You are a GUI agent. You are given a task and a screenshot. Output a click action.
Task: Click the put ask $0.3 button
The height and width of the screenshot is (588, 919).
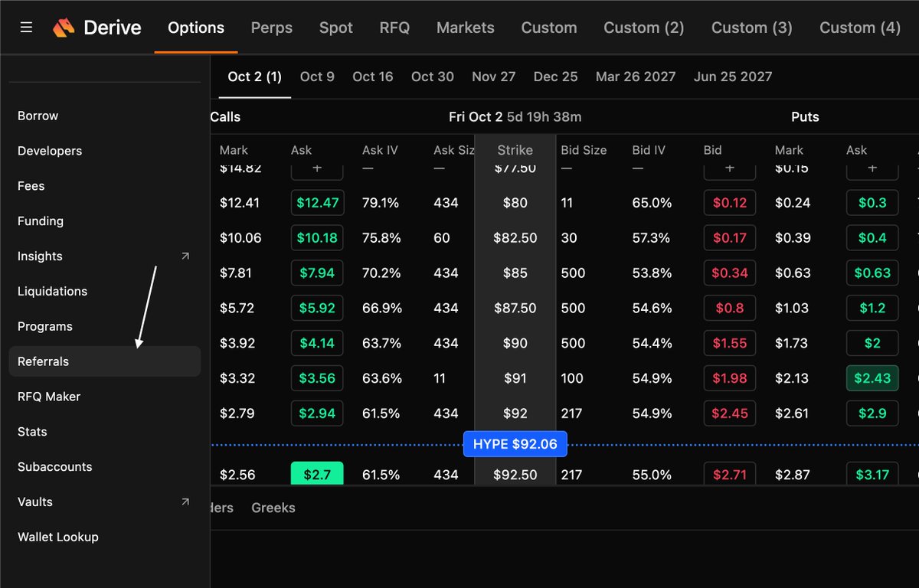click(x=872, y=203)
